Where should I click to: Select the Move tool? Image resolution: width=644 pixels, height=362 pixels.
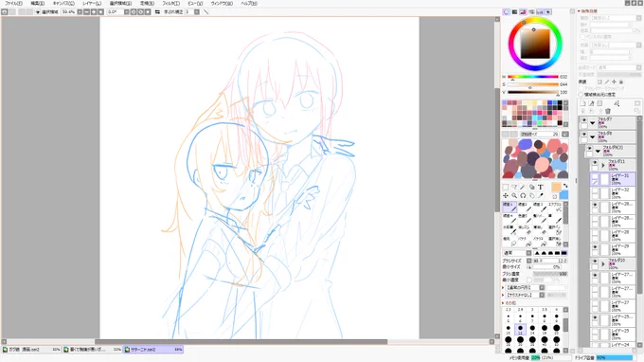pos(506,195)
